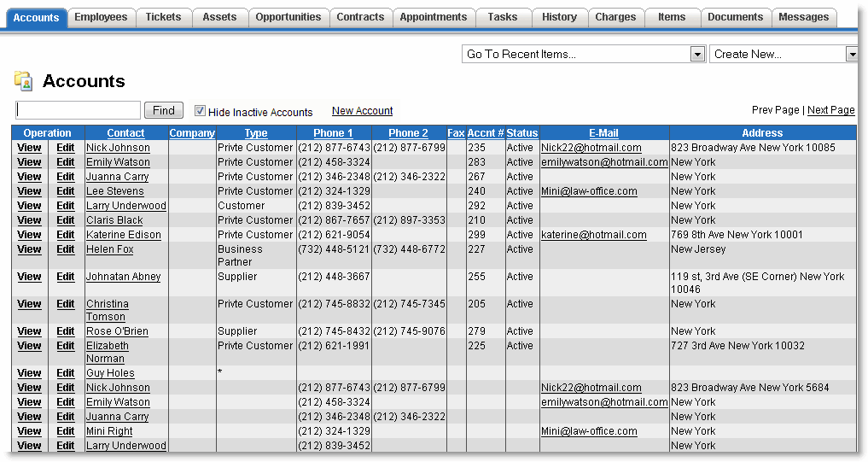
Task: Edit the Helen Fox account row
Action: [x=66, y=249]
